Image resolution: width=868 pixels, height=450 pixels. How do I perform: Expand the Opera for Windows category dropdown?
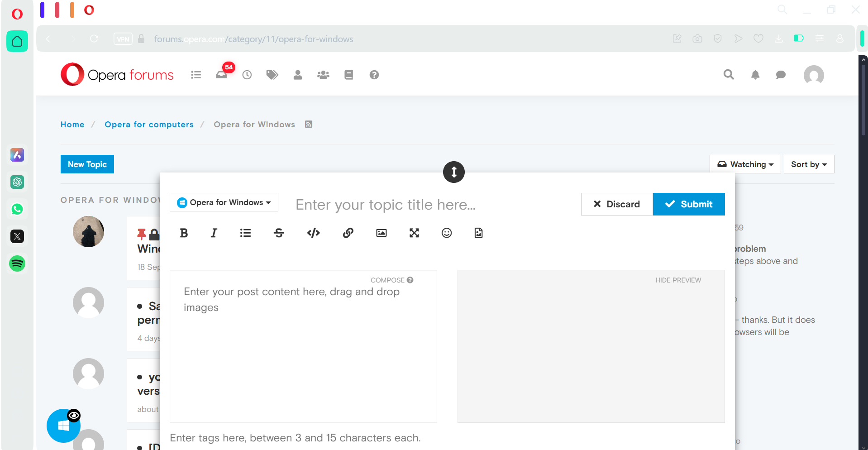224,202
